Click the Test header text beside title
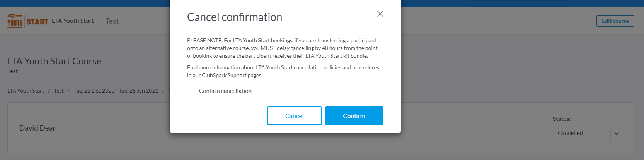This screenshot has height=160, width=644. tap(112, 21)
